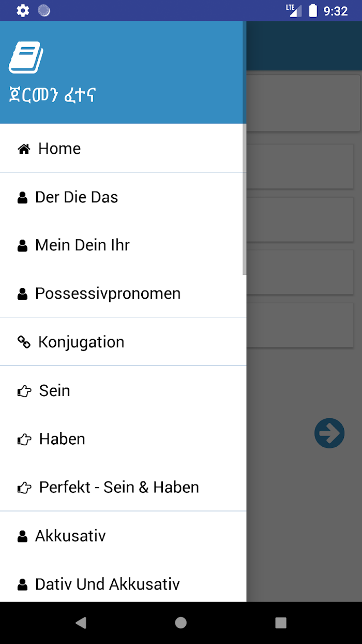Screen dimensions: 362x644
Task: Tap the settings gear in status bar
Action: click(23, 10)
